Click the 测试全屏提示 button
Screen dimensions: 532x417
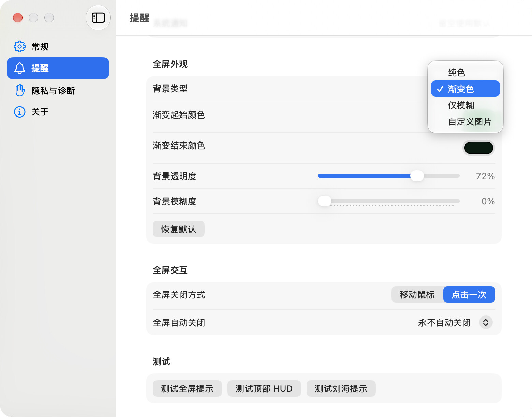(x=187, y=388)
